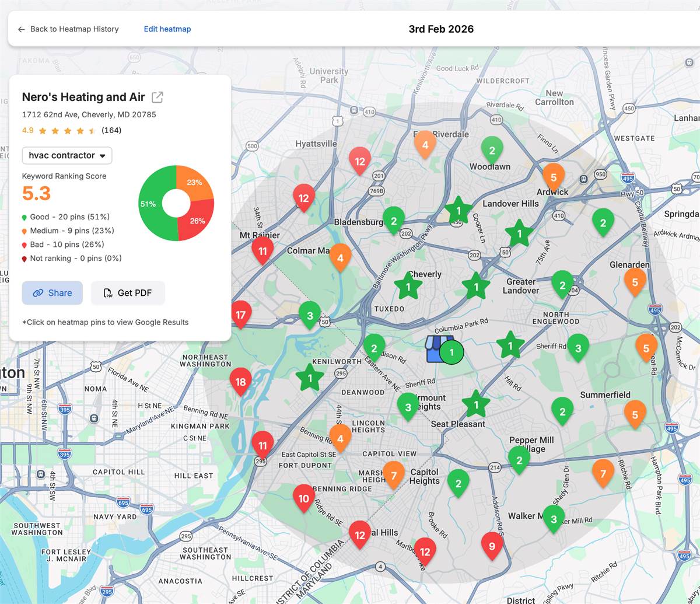Click green star pin above Seat Pleasant
This screenshot has height=604, width=700.
coord(476,404)
